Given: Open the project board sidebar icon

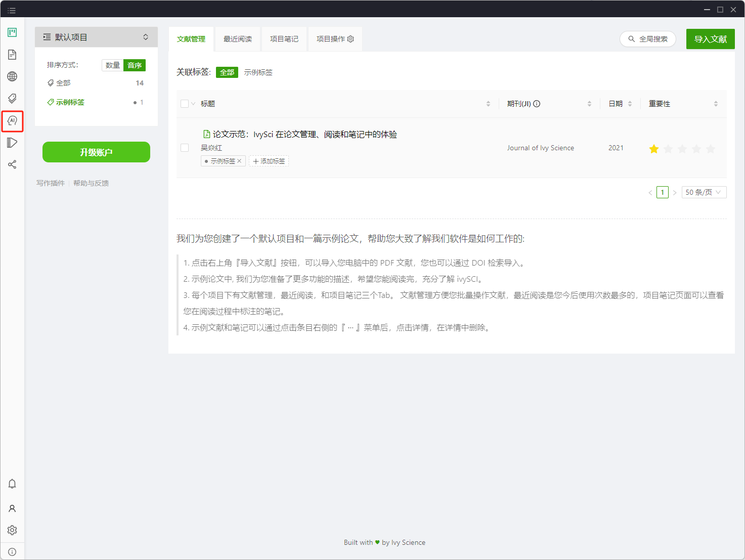Looking at the screenshot, I should pyautogui.click(x=12, y=32).
